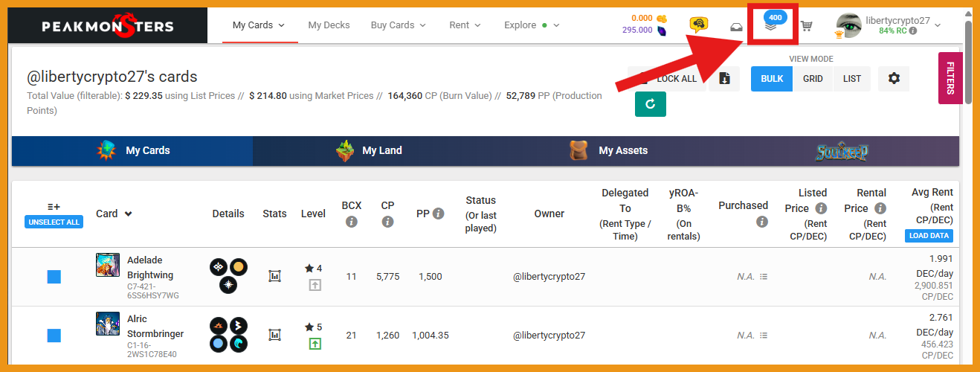Click the download/export file icon
Screen dimensions: 980x372
click(724, 79)
